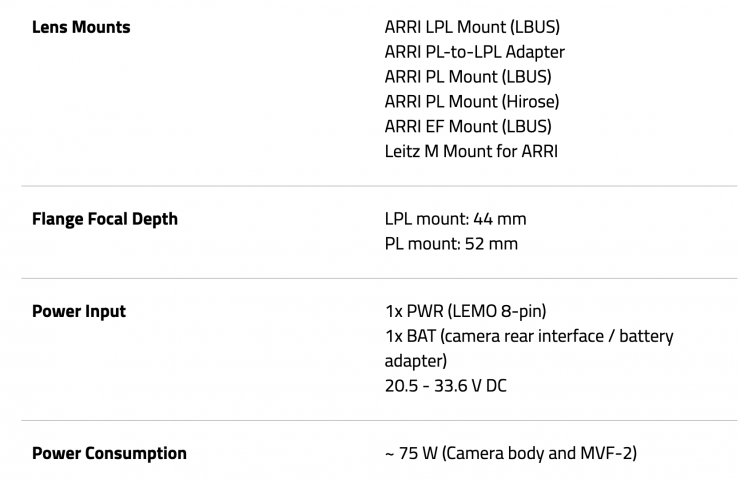Click ARRI PL Mount (Hirose) entry
This screenshot has height=483, width=740.
click(x=471, y=102)
